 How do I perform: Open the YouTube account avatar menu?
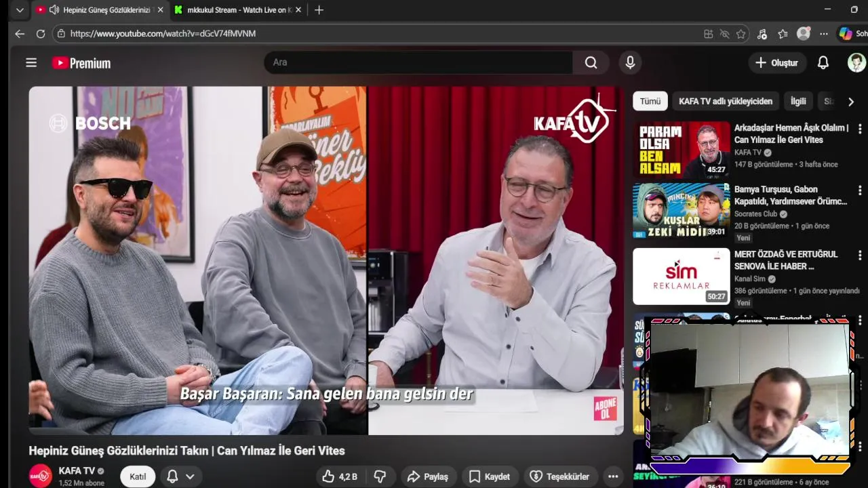click(856, 62)
